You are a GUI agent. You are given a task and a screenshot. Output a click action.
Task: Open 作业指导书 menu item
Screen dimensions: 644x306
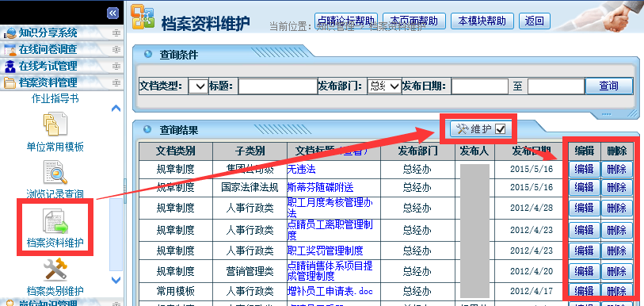coord(55,99)
